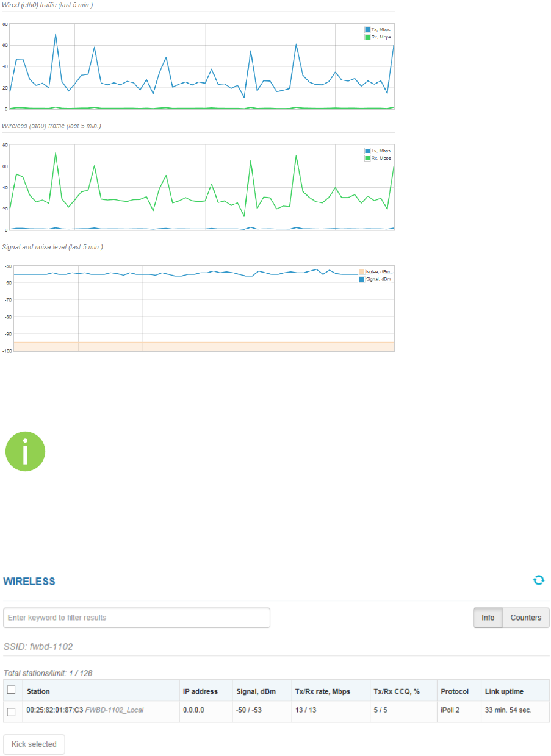This screenshot has height=756, width=551.
Task: Sort by the Station column header
Action: 38,691
